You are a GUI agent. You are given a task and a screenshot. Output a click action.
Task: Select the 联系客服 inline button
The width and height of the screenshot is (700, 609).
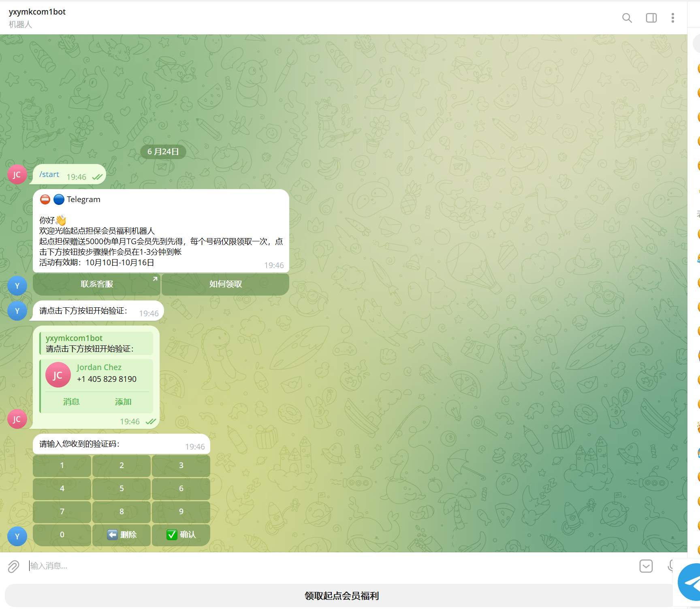(x=96, y=284)
